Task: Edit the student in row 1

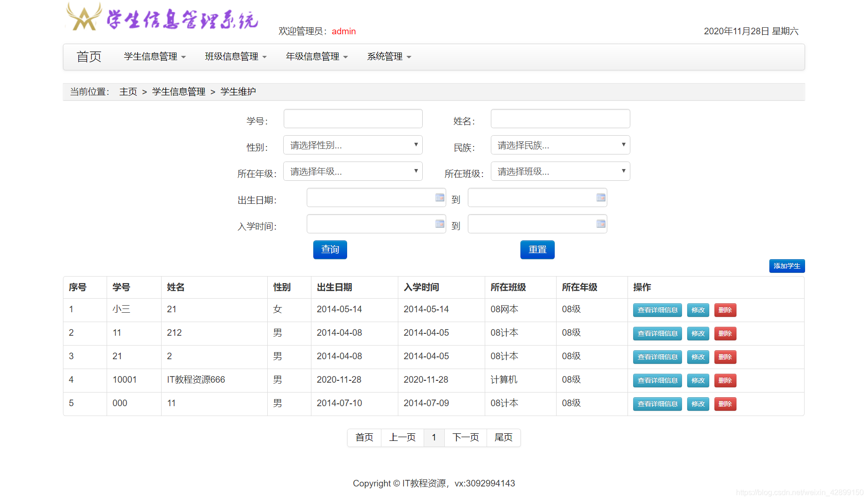Action: click(x=698, y=310)
